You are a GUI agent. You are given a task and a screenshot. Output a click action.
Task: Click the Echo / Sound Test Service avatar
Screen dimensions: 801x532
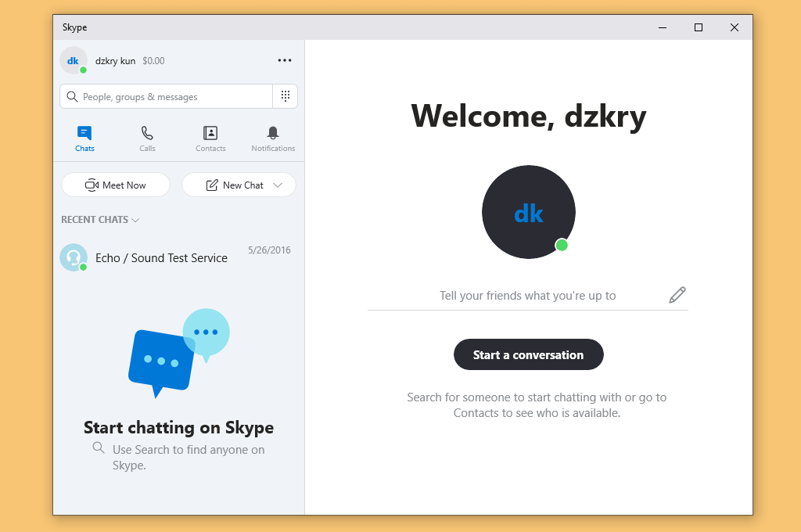coord(74,257)
